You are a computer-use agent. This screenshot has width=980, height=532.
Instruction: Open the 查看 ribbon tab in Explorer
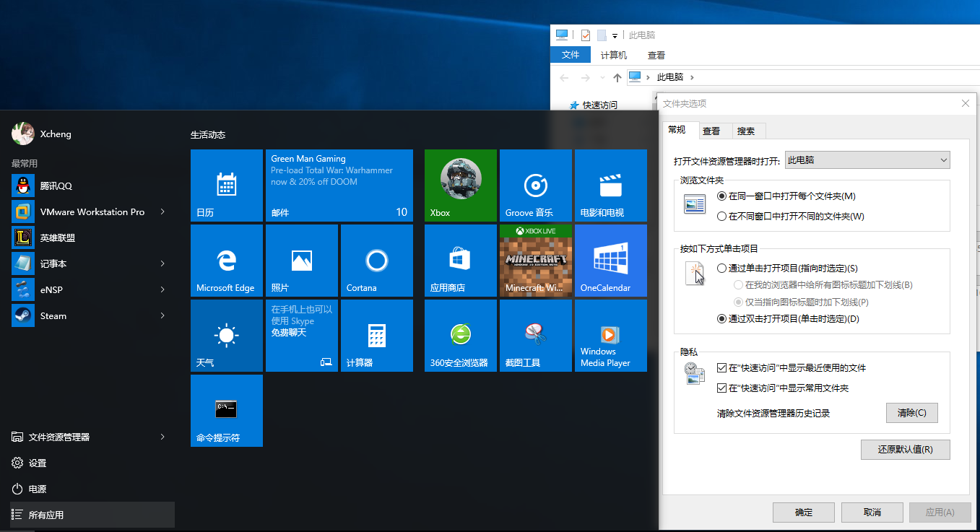[656, 55]
